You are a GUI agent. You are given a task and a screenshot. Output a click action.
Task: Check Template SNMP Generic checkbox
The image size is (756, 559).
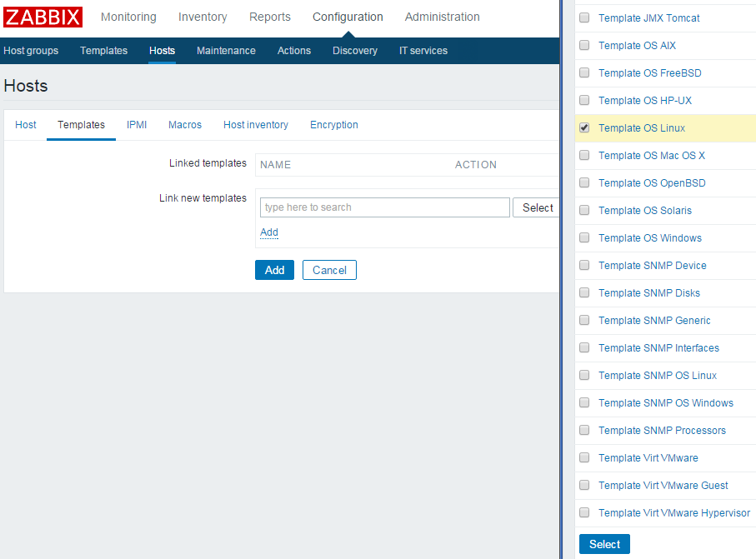pyautogui.click(x=584, y=320)
